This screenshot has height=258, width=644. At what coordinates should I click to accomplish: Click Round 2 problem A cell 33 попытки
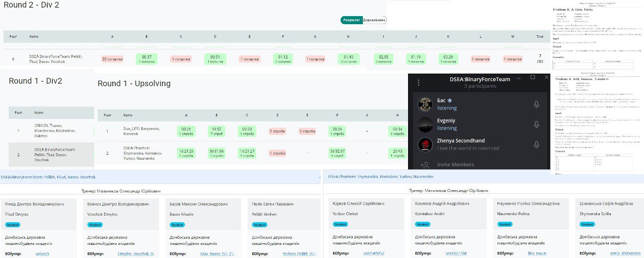coord(112,59)
